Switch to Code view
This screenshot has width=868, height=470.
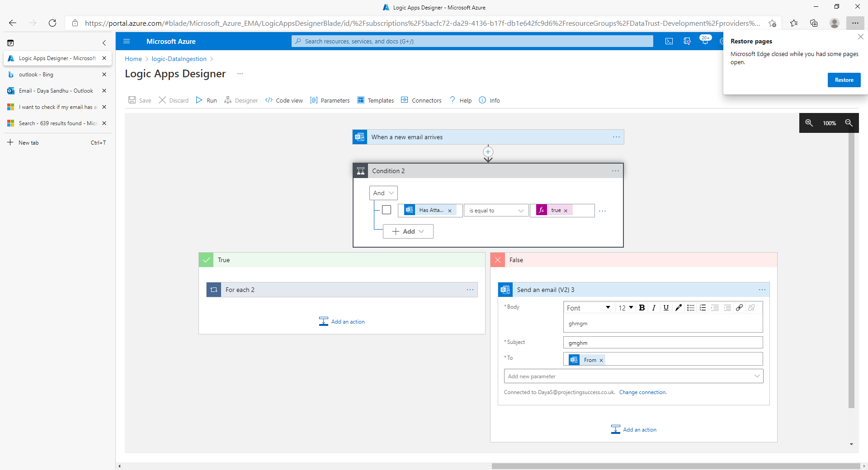tap(284, 100)
